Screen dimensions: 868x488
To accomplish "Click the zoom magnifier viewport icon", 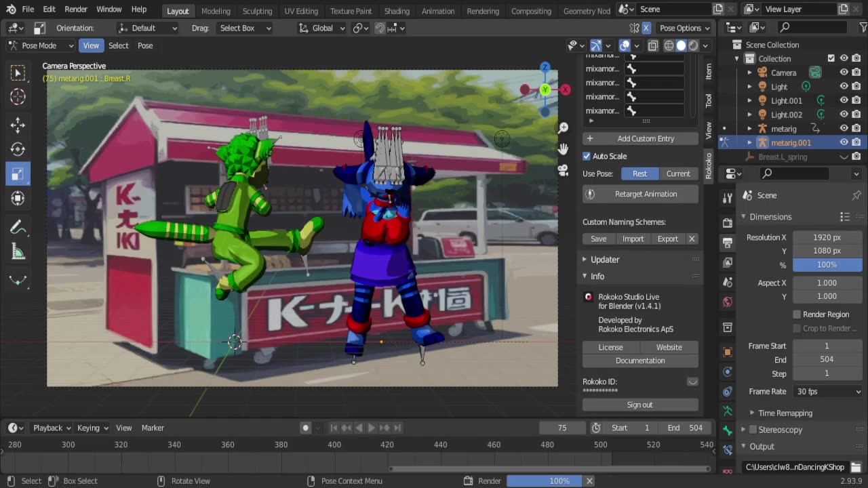I will click(x=563, y=128).
